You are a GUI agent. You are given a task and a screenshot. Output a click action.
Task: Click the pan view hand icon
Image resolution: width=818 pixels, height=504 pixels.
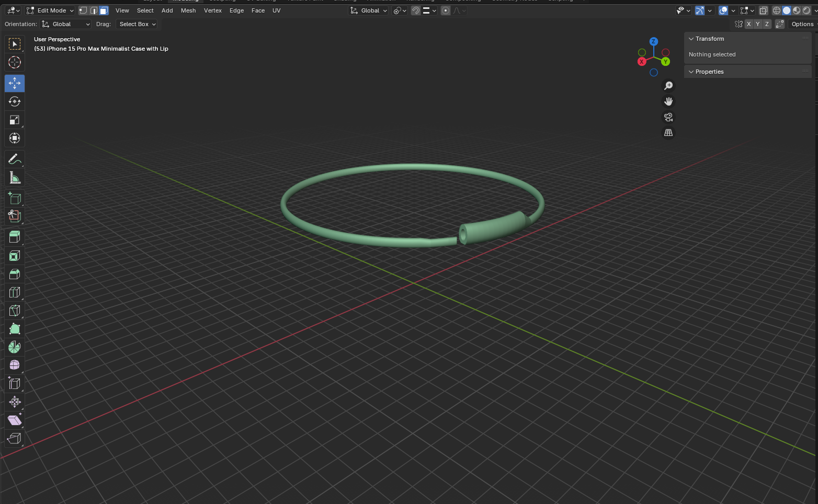point(668,101)
